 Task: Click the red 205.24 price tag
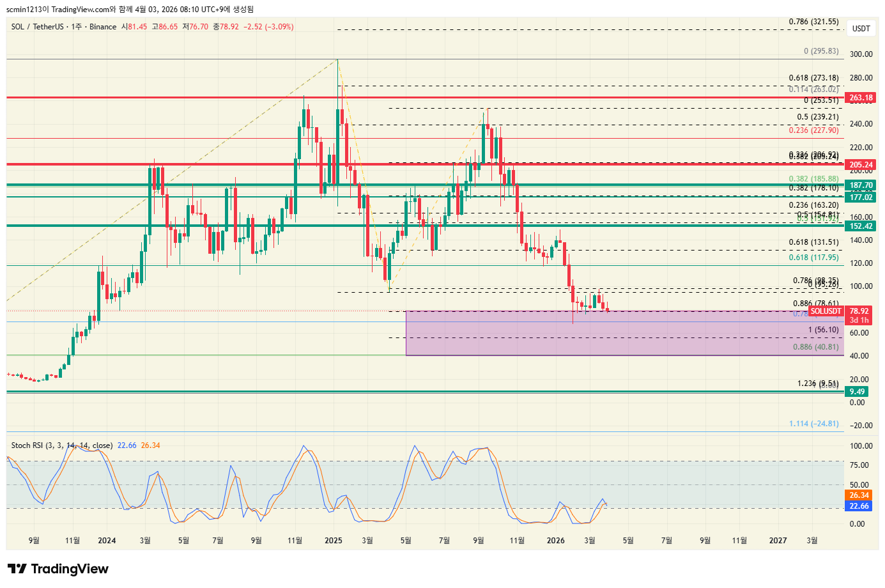861,165
